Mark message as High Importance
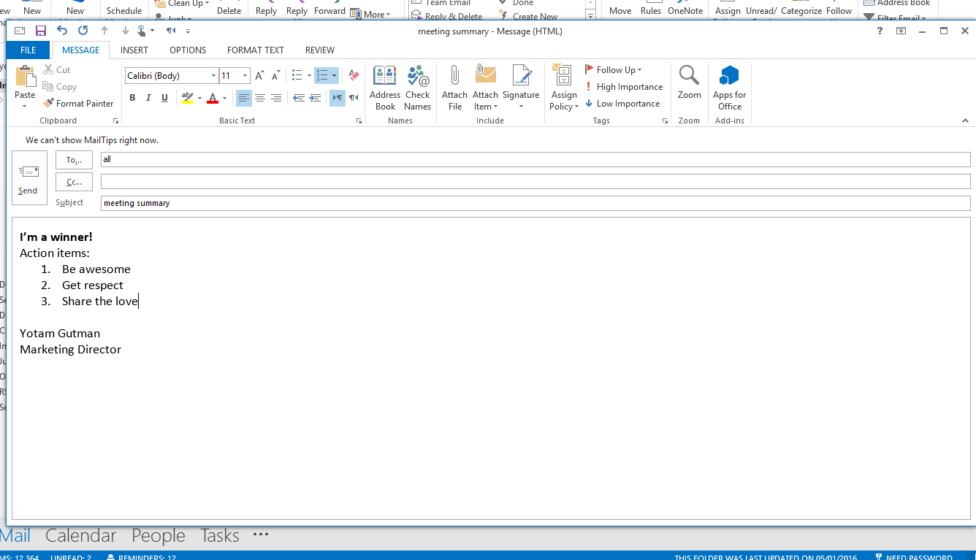This screenshot has width=976, height=560. click(625, 87)
